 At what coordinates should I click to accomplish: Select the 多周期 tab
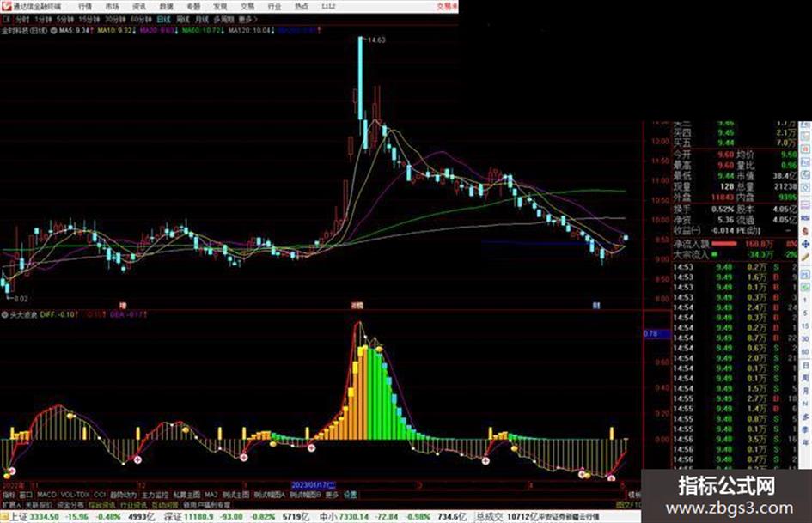pos(223,19)
